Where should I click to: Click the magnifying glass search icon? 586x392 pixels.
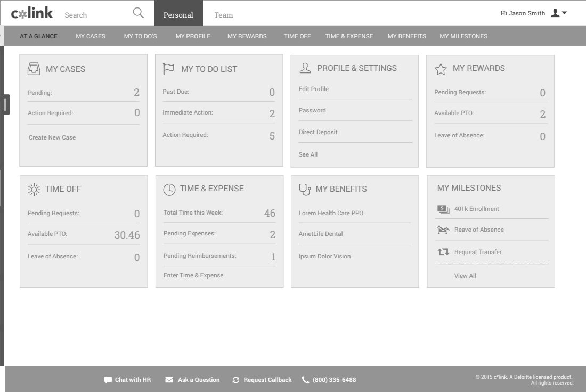(x=138, y=13)
